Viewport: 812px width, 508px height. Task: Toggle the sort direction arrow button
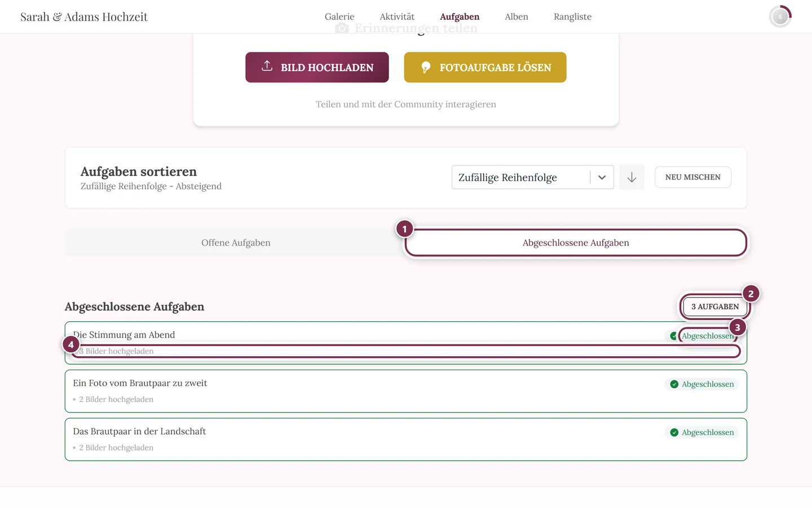[x=632, y=177]
